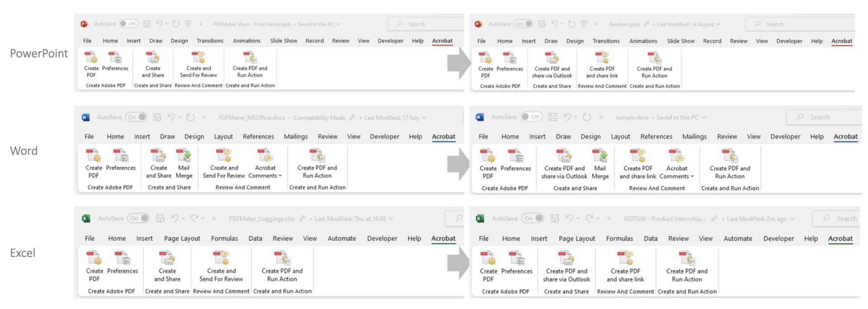The width and height of the screenshot is (868, 309).
Task: Click Mail Merge in sample.docx window
Action: pyautogui.click(x=600, y=164)
